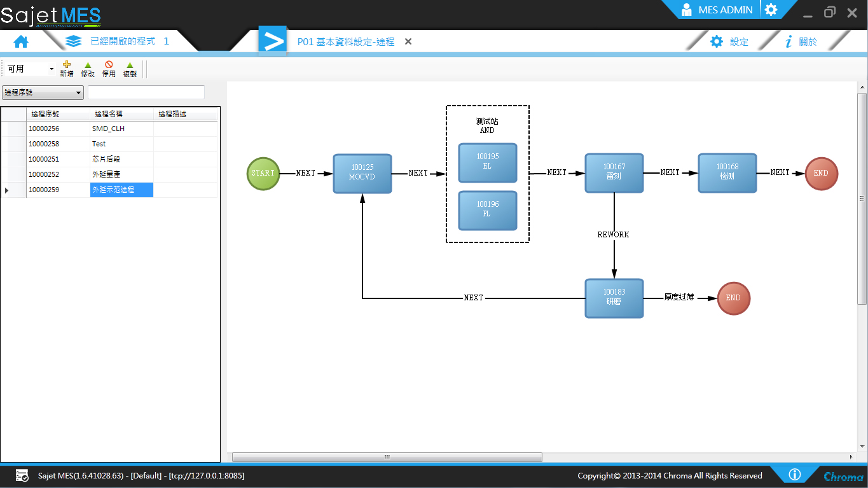Close the P01 基本資料設定-途程 tab
Image resolution: width=868 pixels, height=488 pixels.
tap(408, 41)
